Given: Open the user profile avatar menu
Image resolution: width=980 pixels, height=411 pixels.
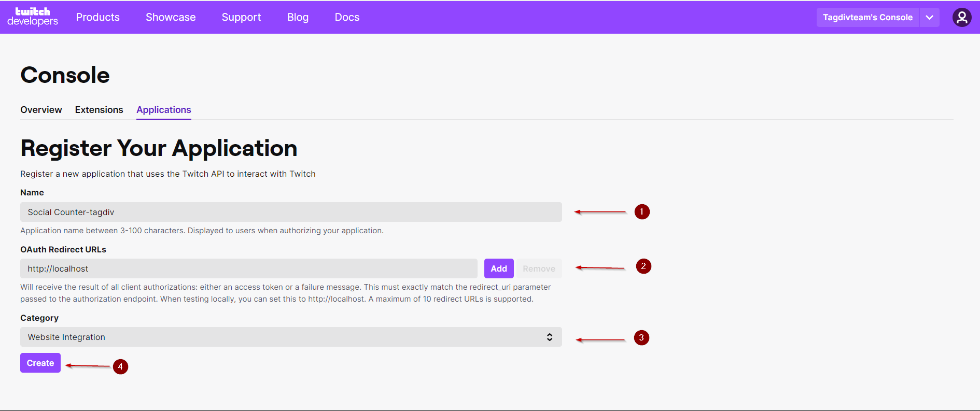Looking at the screenshot, I should (962, 17).
